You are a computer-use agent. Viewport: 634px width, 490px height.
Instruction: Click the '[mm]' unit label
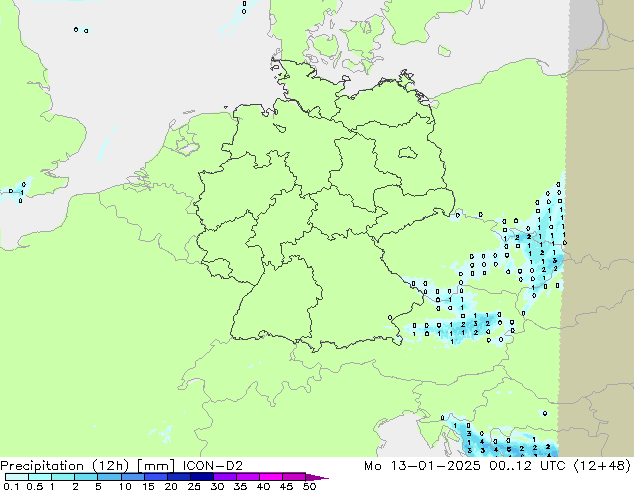click(156, 466)
